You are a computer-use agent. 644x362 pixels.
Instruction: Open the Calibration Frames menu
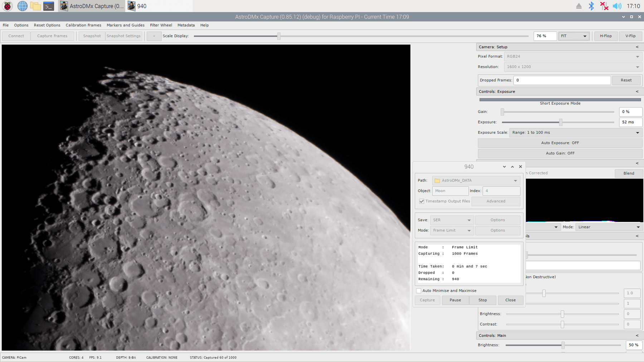coord(83,25)
